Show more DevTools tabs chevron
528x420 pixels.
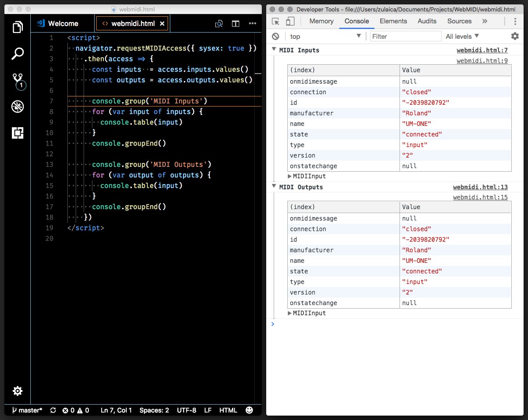pos(485,21)
